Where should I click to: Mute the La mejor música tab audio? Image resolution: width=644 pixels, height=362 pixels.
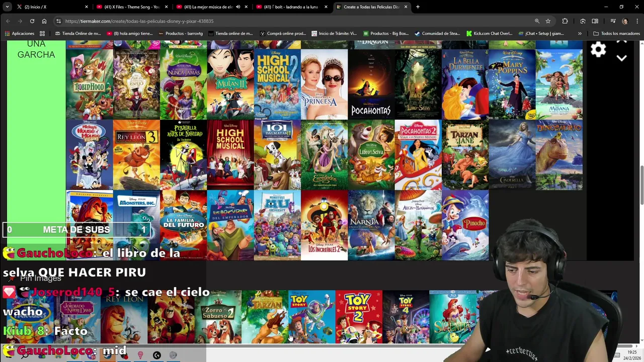(x=238, y=7)
